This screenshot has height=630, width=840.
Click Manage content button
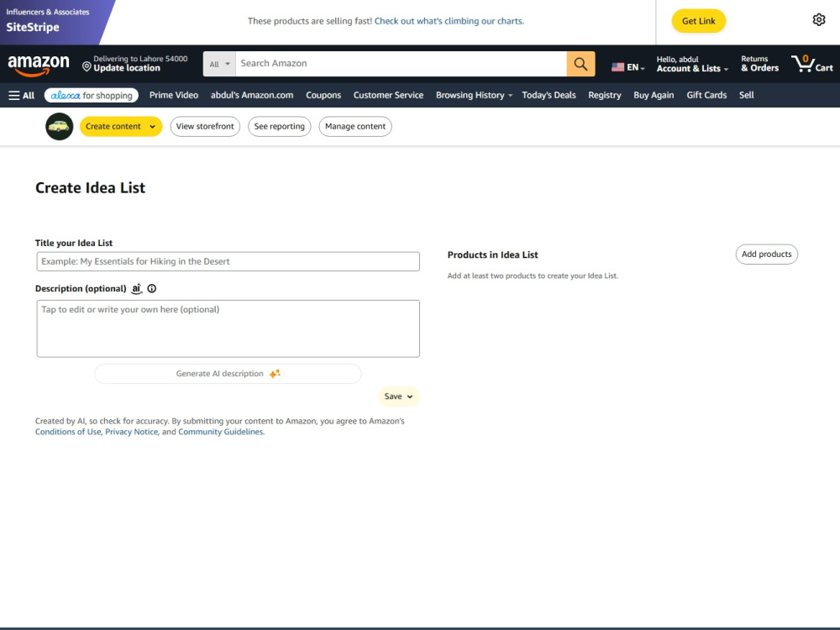click(355, 127)
